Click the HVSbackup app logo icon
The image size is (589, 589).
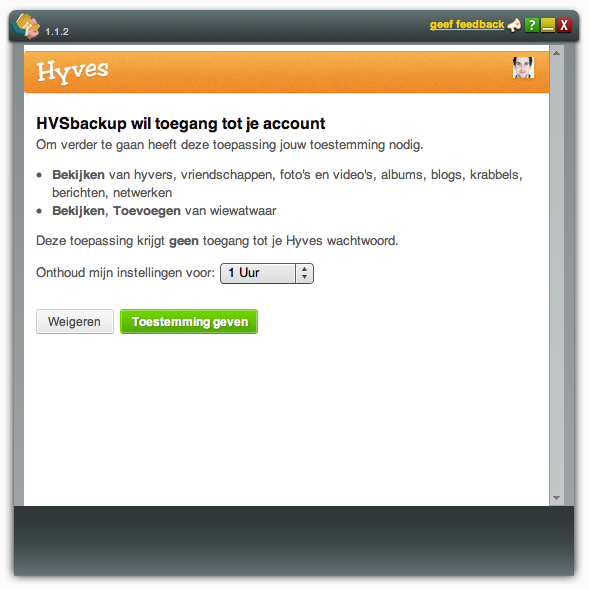(26, 26)
